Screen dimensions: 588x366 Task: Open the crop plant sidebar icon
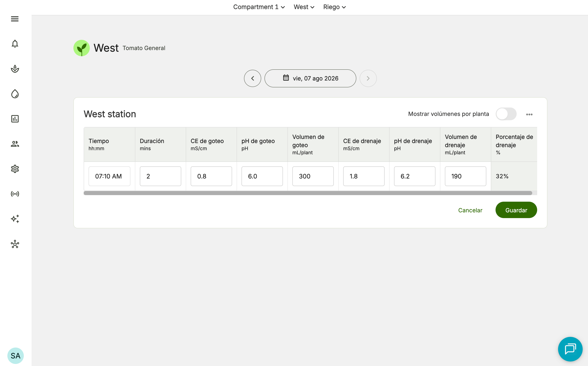[15, 69]
